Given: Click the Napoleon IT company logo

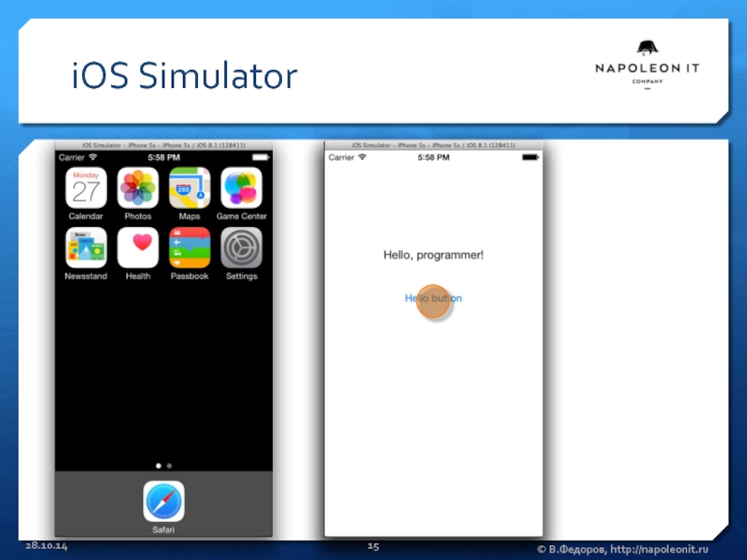Looking at the screenshot, I should 647,64.
